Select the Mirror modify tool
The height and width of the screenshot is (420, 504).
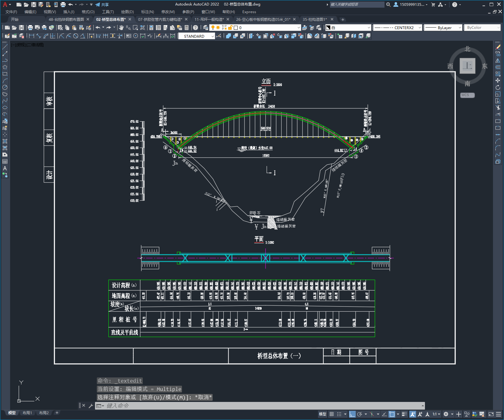coord(498,60)
